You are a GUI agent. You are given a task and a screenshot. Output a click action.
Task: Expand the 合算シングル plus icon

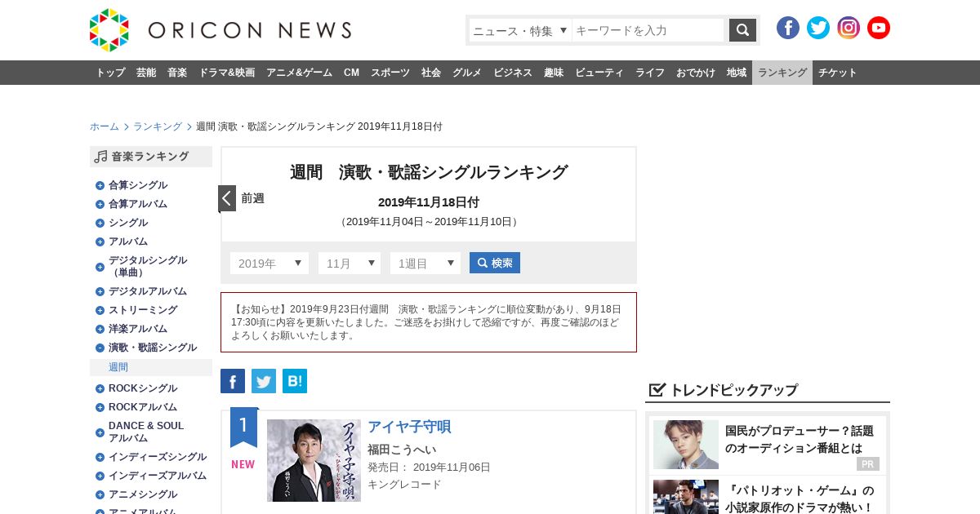(x=100, y=185)
